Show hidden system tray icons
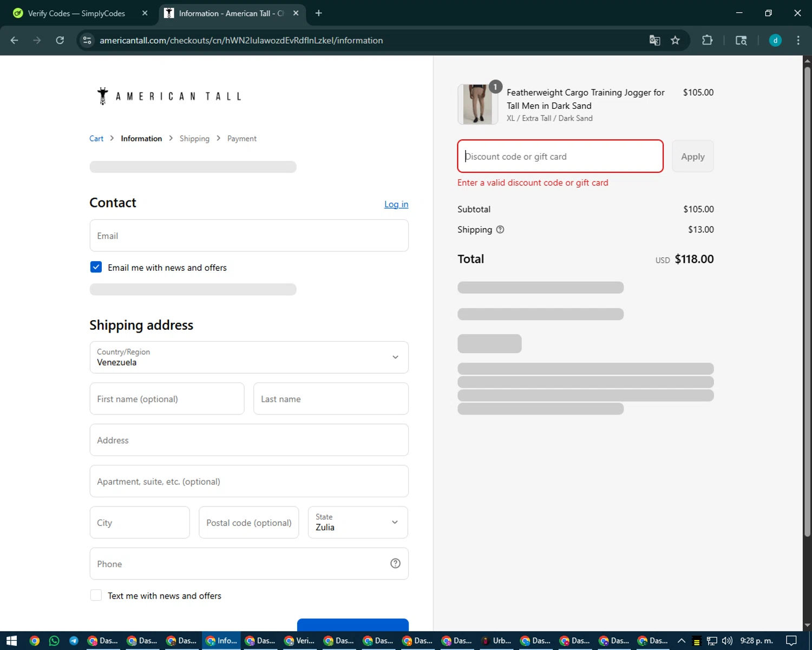 click(x=682, y=641)
